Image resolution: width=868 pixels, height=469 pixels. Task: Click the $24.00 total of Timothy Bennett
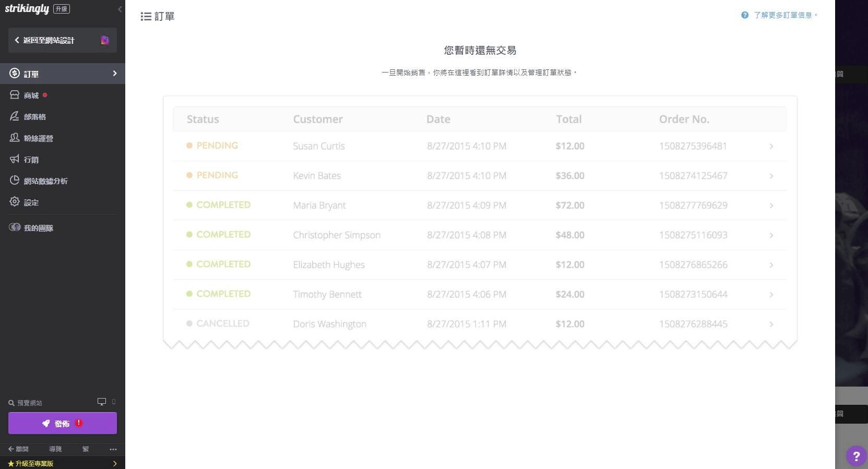pos(570,295)
